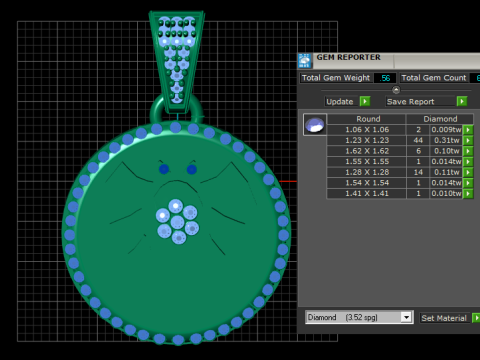
Task: Click green arrow for 1.62 X 1.62 row
Action: tap(468, 151)
